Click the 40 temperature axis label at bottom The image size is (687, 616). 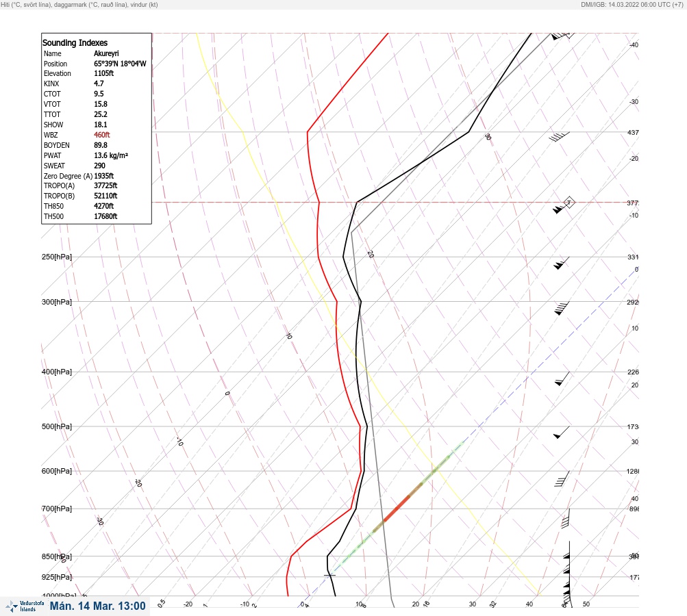tap(529, 604)
